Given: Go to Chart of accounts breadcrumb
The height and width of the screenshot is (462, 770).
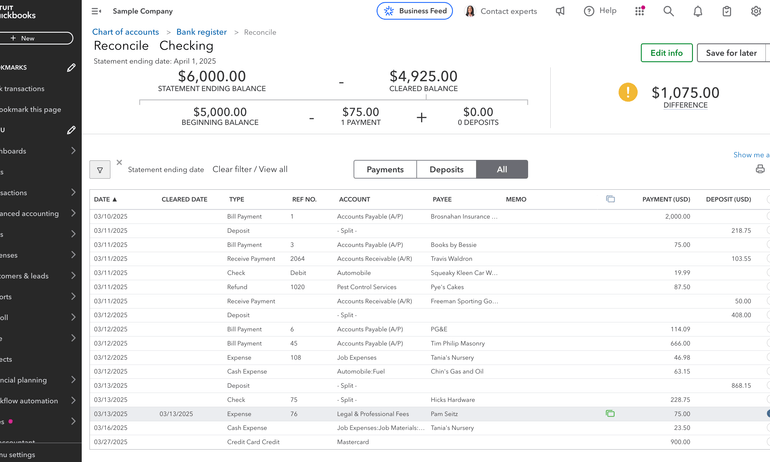Looking at the screenshot, I should 125,32.
